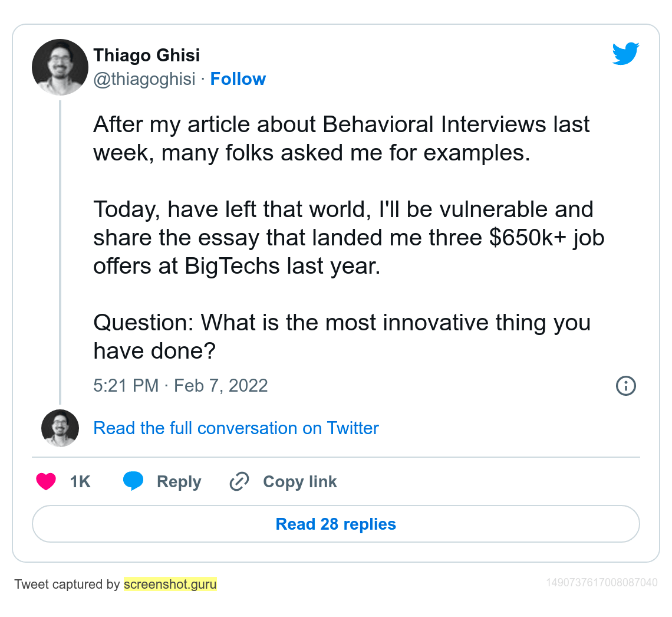Click the small avatar beside conversation link
Screen dimensions: 672x617
60,428
